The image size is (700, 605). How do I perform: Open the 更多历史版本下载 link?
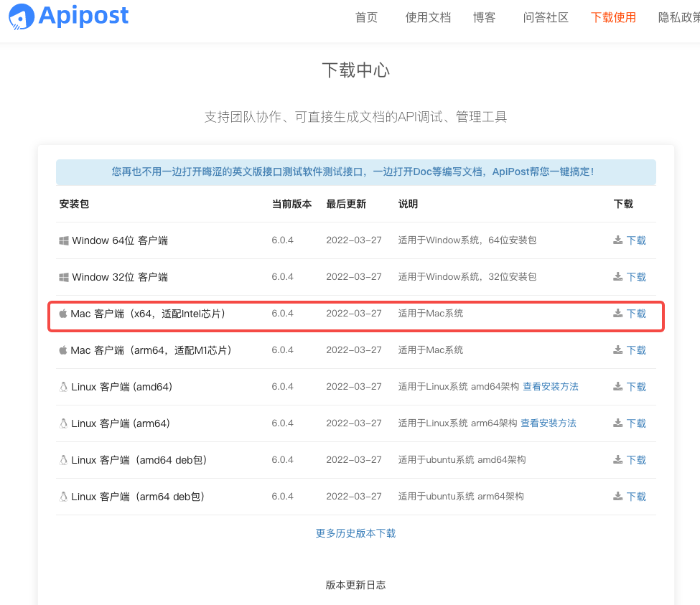click(356, 533)
